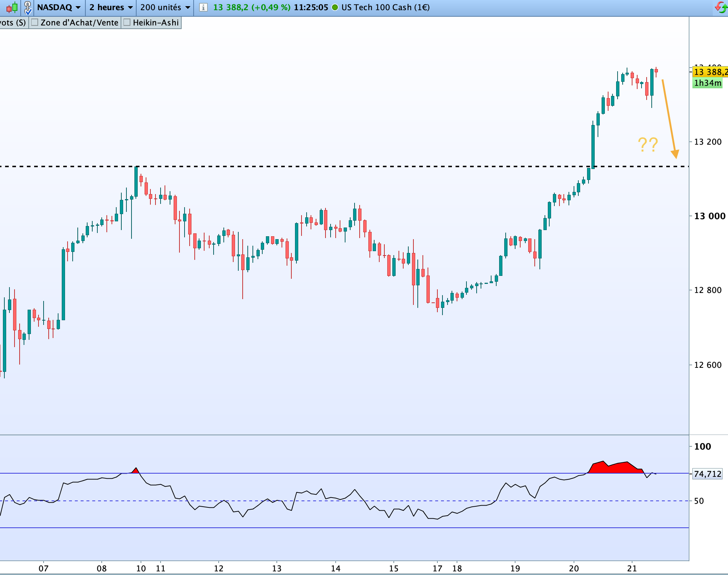The image size is (728, 575).
Task: Click the yellow current price label
Action: [x=710, y=72]
